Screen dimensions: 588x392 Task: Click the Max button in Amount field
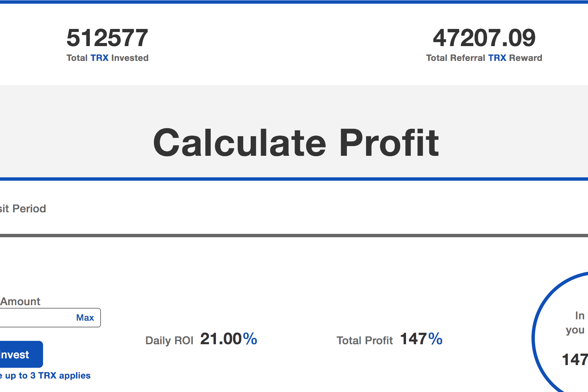coord(85,317)
